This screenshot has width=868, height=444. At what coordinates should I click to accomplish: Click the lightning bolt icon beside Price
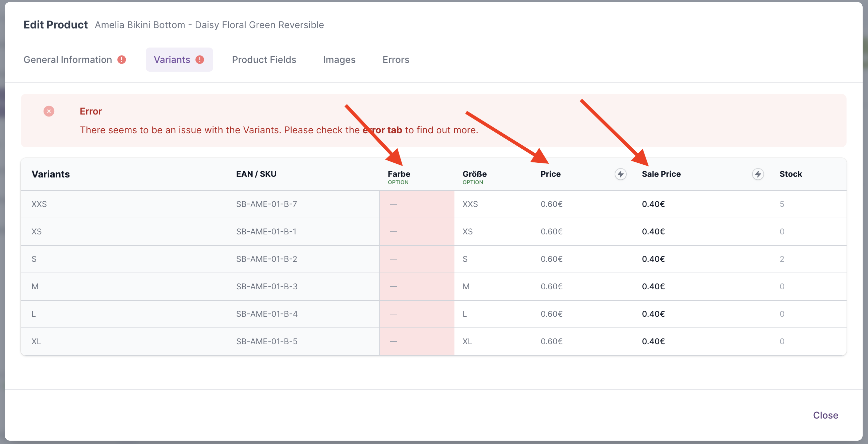(x=620, y=174)
